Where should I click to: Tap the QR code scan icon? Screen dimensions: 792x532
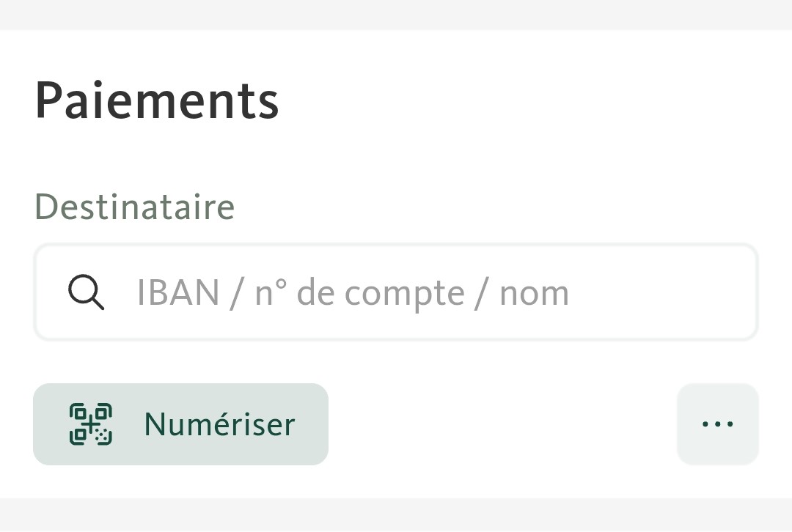tap(90, 424)
